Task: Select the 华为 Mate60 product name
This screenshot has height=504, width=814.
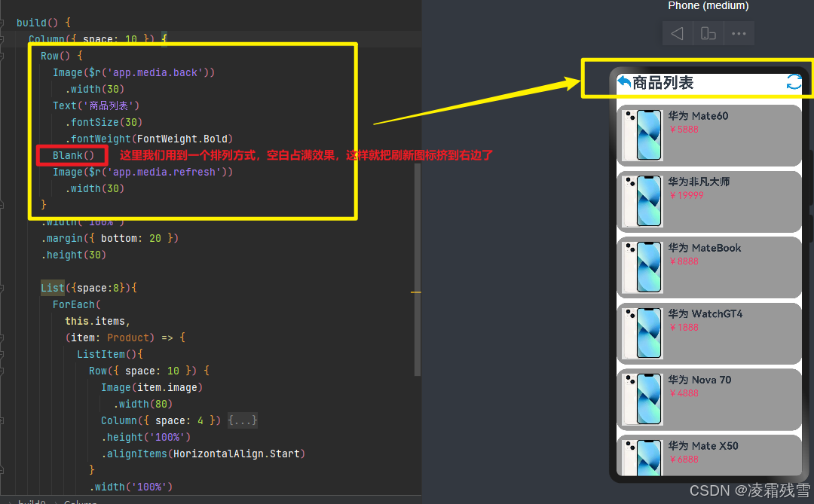Action: click(x=698, y=116)
